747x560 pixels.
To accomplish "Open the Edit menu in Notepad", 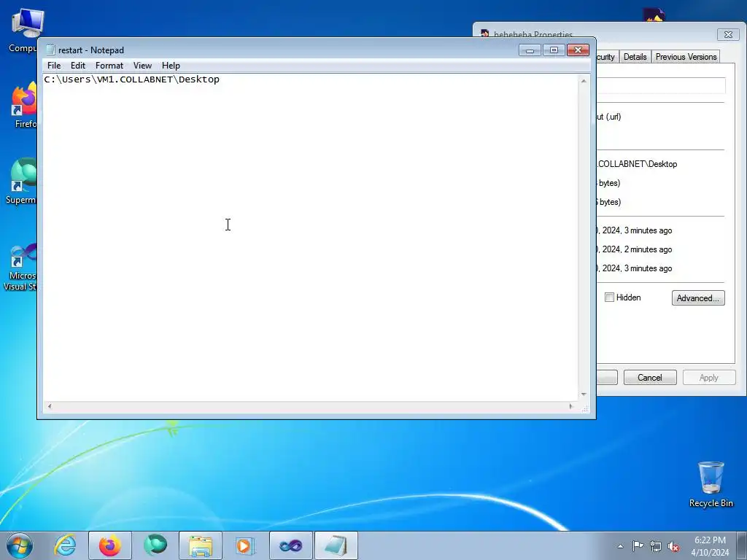I will point(77,66).
